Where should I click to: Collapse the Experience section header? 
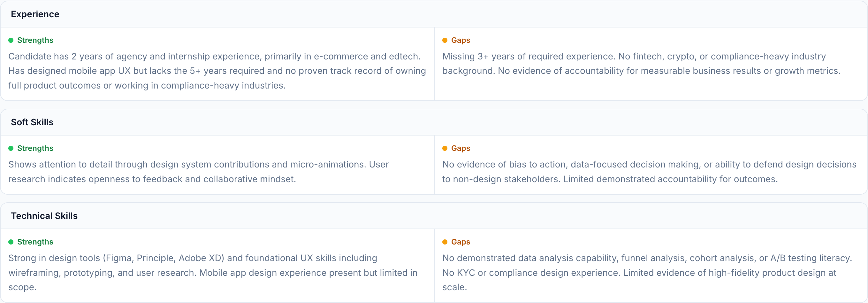point(35,14)
